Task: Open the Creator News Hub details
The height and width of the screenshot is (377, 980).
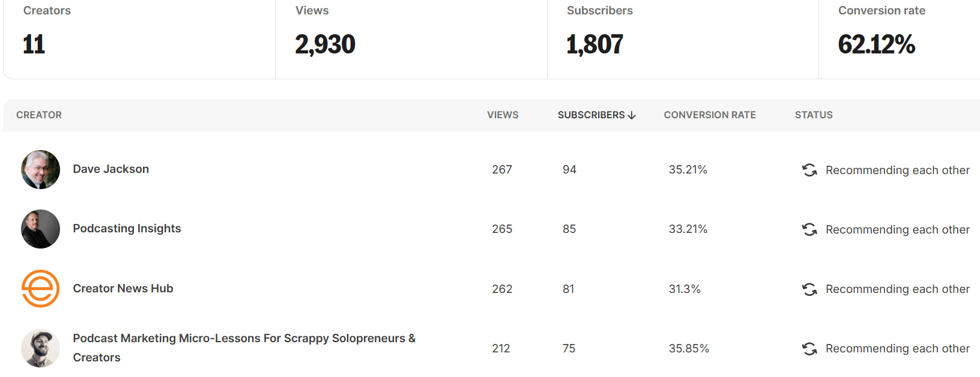Action: coord(122,289)
